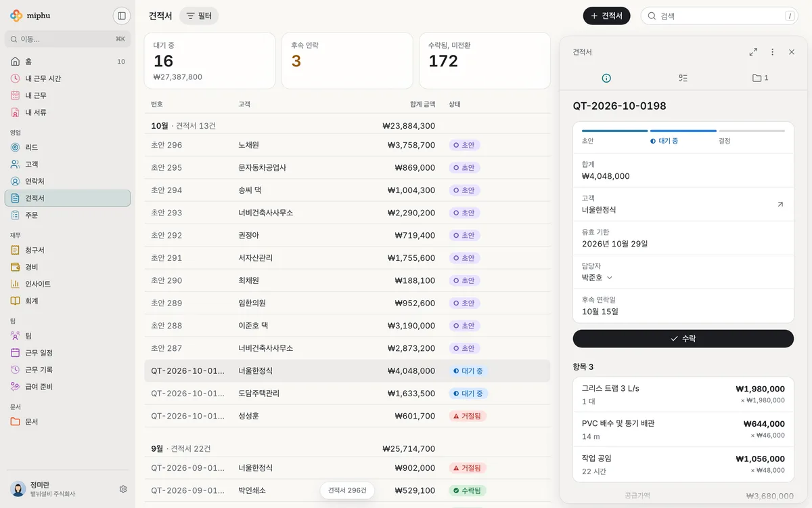
Task: Open the 문자동차공업사 quote row
Action: click(x=347, y=167)
